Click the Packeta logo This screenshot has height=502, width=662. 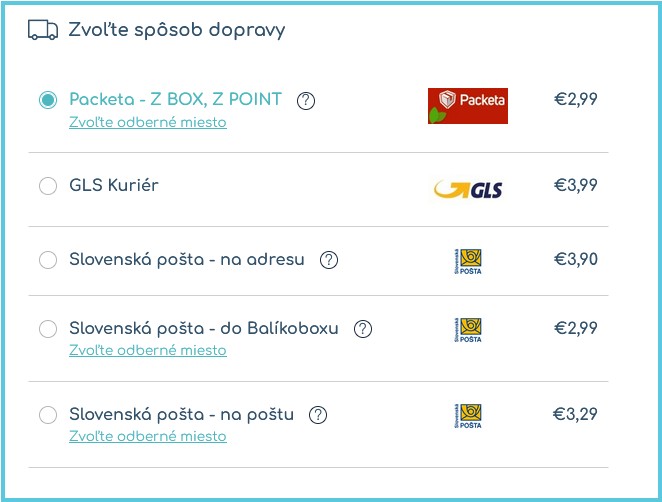point(467,105)
